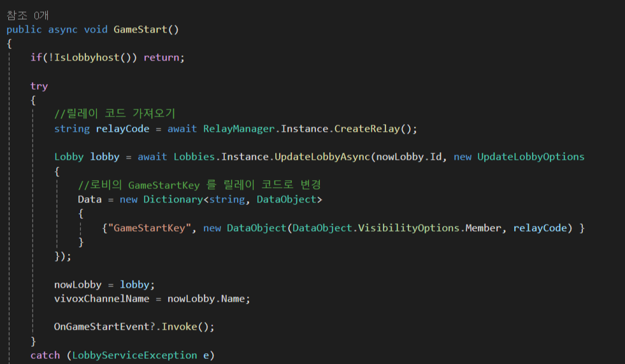Click the 'async' keyword in method signature
Viewport: 625px width, 364px height.
tap(62, 29)
